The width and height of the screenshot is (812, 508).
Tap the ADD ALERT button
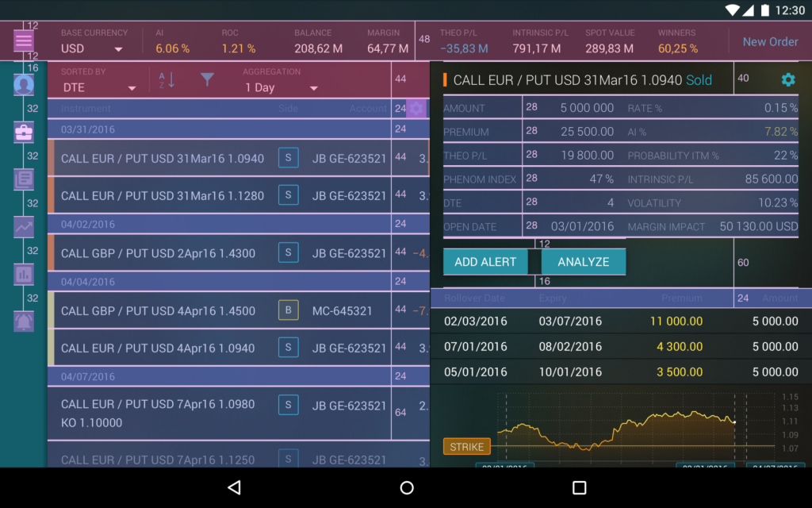pyautogui.click(x=485, y=260)
